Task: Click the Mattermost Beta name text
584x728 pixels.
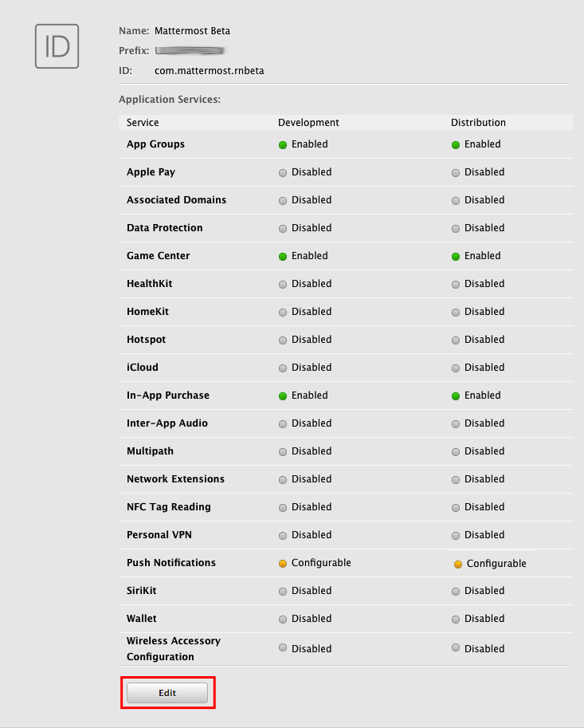Action: [x=192, y=31]
